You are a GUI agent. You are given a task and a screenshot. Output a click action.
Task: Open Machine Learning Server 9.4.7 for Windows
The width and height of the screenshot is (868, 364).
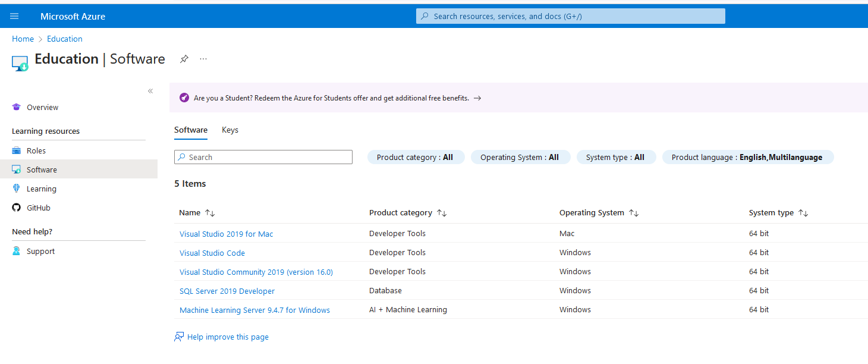254,310
